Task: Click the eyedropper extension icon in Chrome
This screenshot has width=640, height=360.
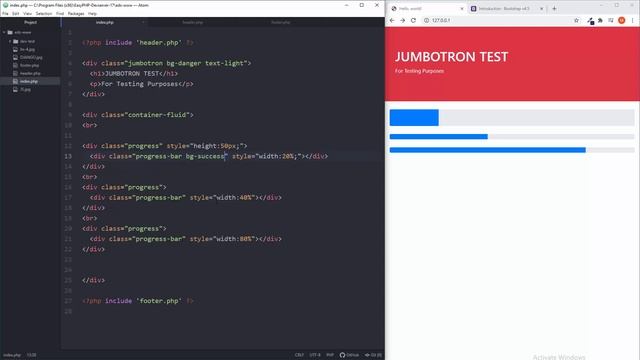Action: [x=590, y=20]
